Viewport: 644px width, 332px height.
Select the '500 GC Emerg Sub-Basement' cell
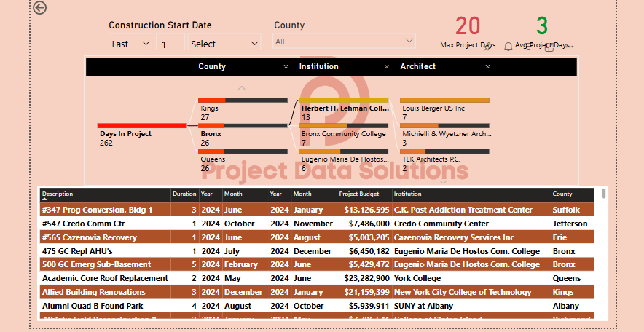106,265
